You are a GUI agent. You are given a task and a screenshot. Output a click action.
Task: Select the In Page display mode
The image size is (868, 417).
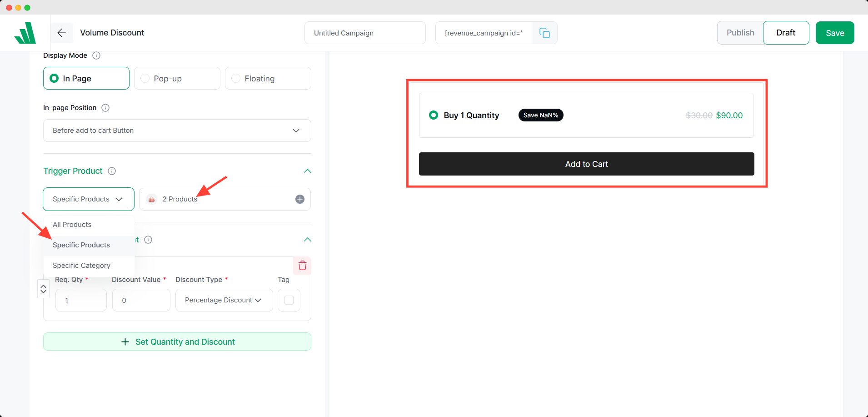click(x=86, y=78)
